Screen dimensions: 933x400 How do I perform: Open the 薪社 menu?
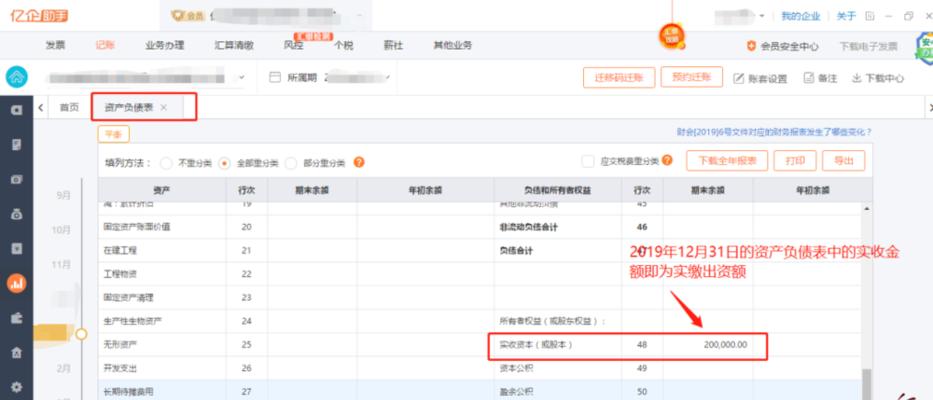393,45
